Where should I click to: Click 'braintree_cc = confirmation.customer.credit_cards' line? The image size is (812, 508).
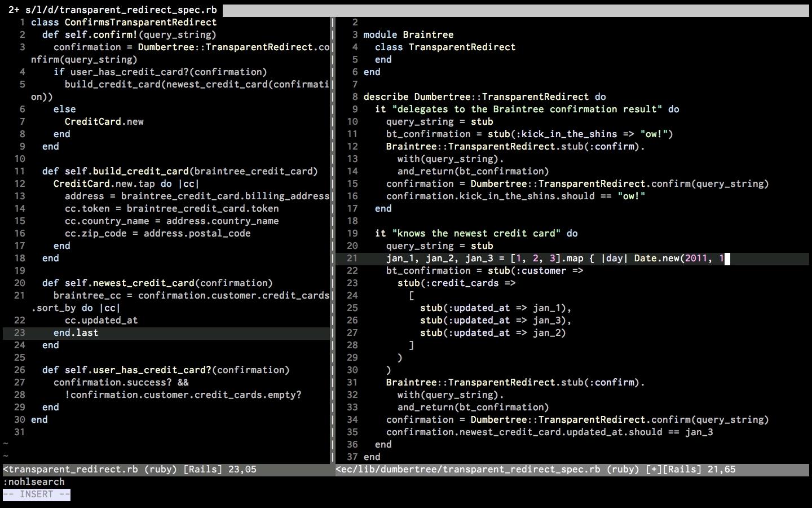(192, 295)
